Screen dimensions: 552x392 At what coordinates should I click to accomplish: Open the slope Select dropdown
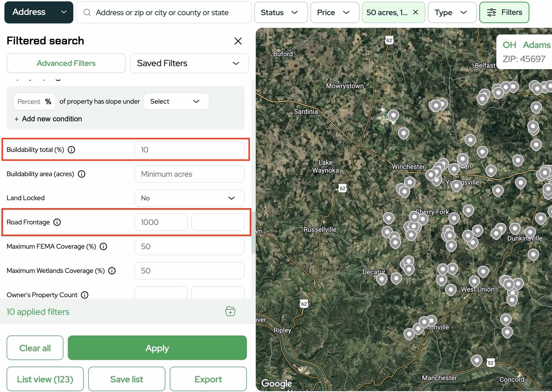coord(176,101)
